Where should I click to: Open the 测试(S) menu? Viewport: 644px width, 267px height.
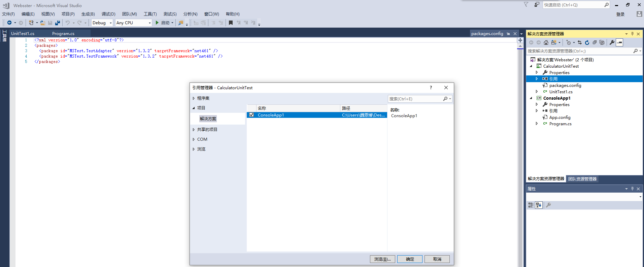[170, 14]
